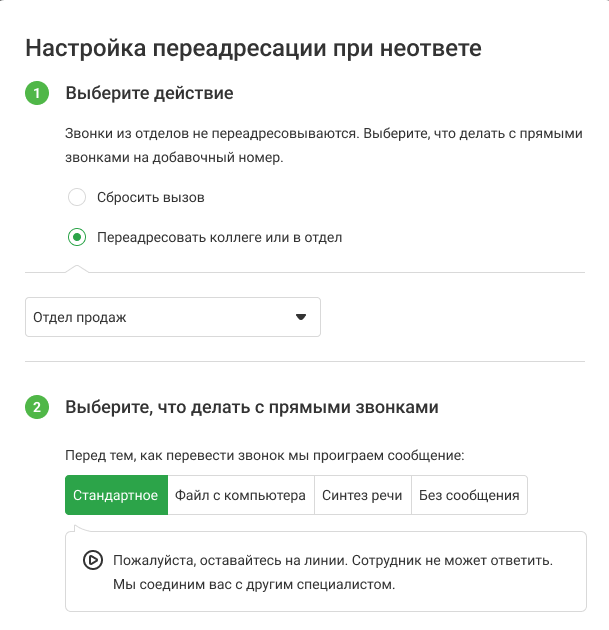Click the Пожалуйста, оставайтесь на линии message text
The image size is (609, 630).
[333, 561]
